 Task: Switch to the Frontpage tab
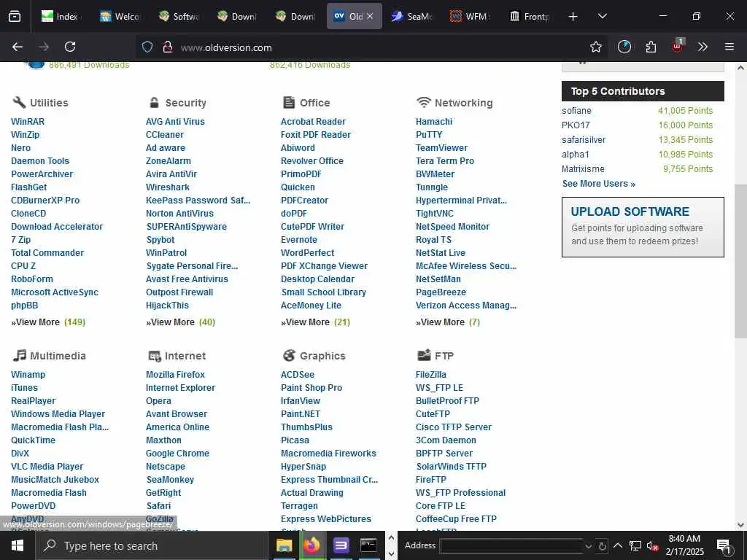(x=530, y=17)
